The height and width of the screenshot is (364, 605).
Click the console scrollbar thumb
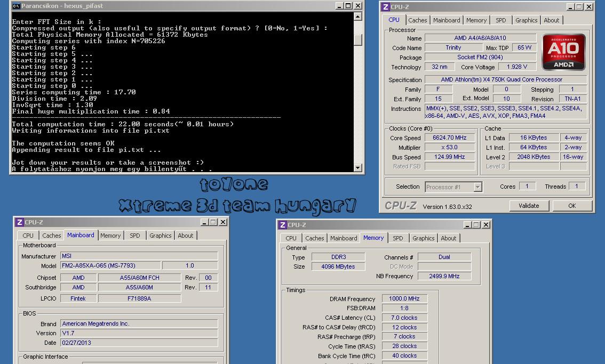point(357,39)
